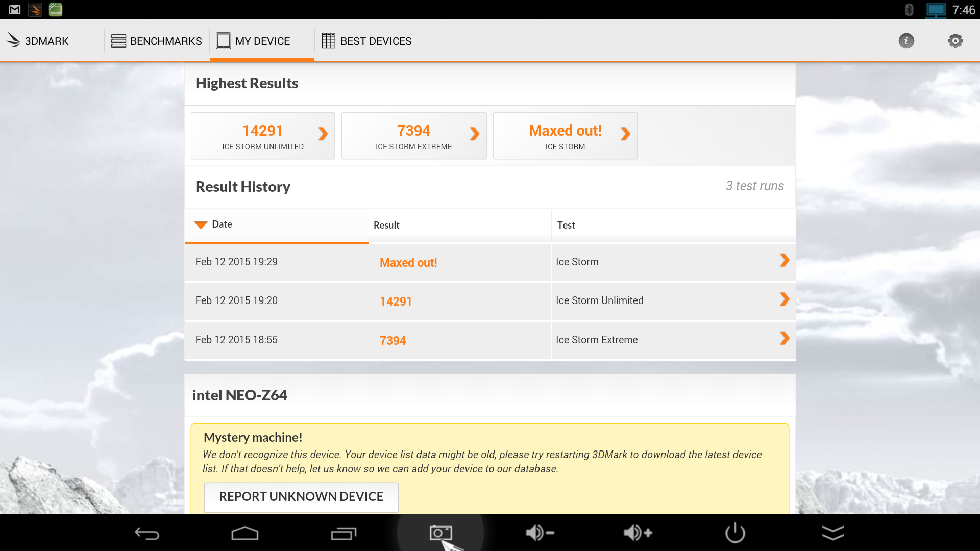Open the Feb 12 2015 19:29 result row
Screen dimensions: 980x551
click(490, 262)
